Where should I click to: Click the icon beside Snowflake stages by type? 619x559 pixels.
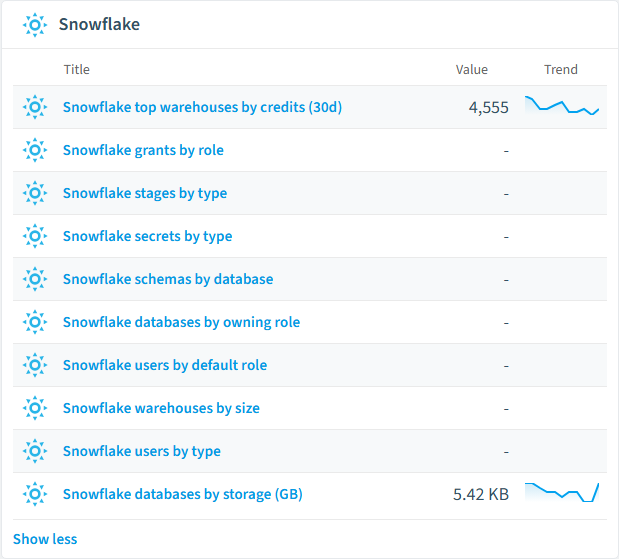pyautogui.click(x=35, y=193)
